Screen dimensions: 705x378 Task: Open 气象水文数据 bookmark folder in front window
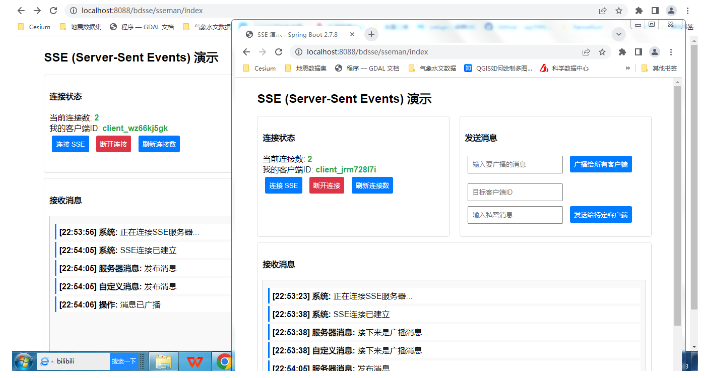tap(432, 68)
